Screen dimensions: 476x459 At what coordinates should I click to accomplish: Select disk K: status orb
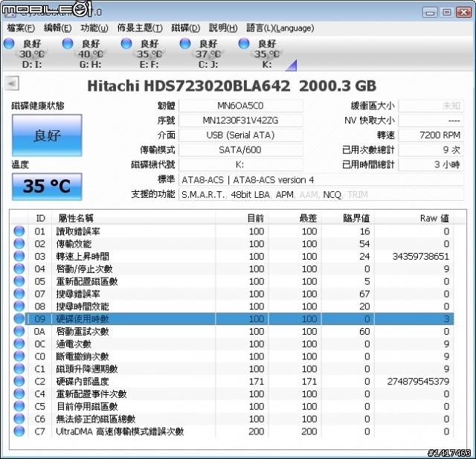tap(244, 44)
